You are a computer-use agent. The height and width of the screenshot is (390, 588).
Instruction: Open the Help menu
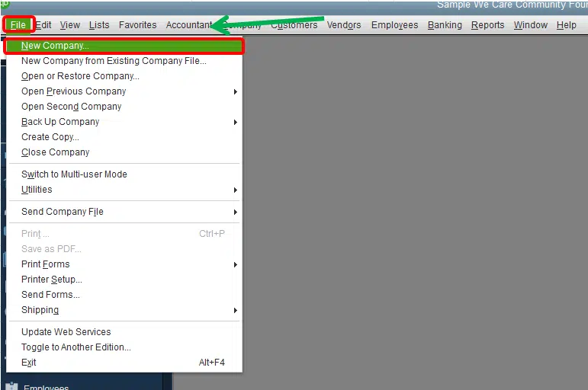(x=566, y=25)
